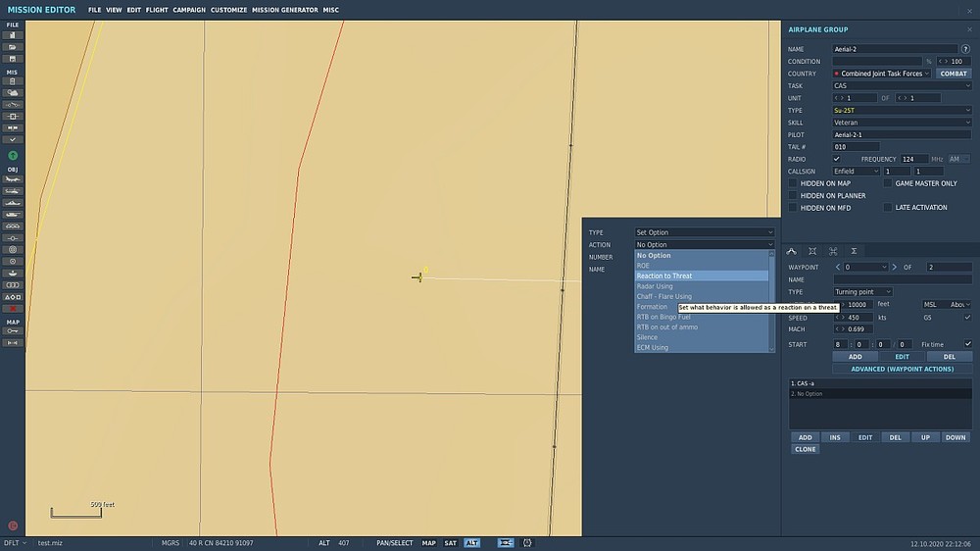The height and width of the screenshot is (551, 980).
Task: Click the INS action button
Action: coord(835,437)
